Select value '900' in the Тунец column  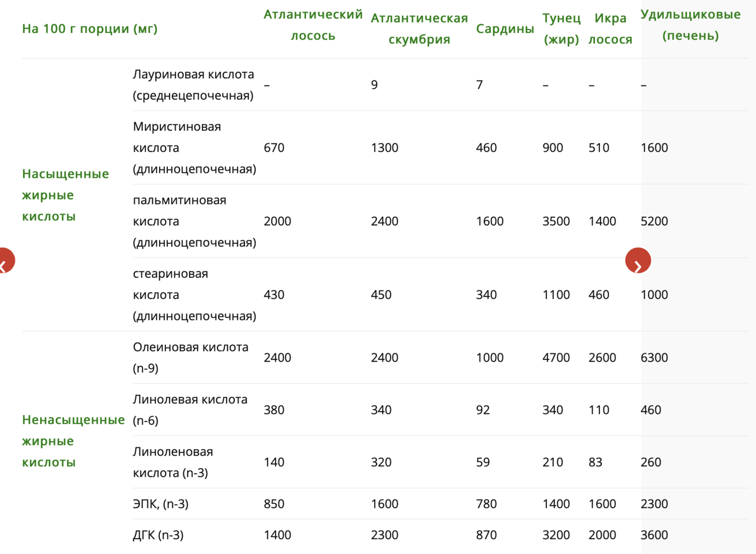click(552, 148)
